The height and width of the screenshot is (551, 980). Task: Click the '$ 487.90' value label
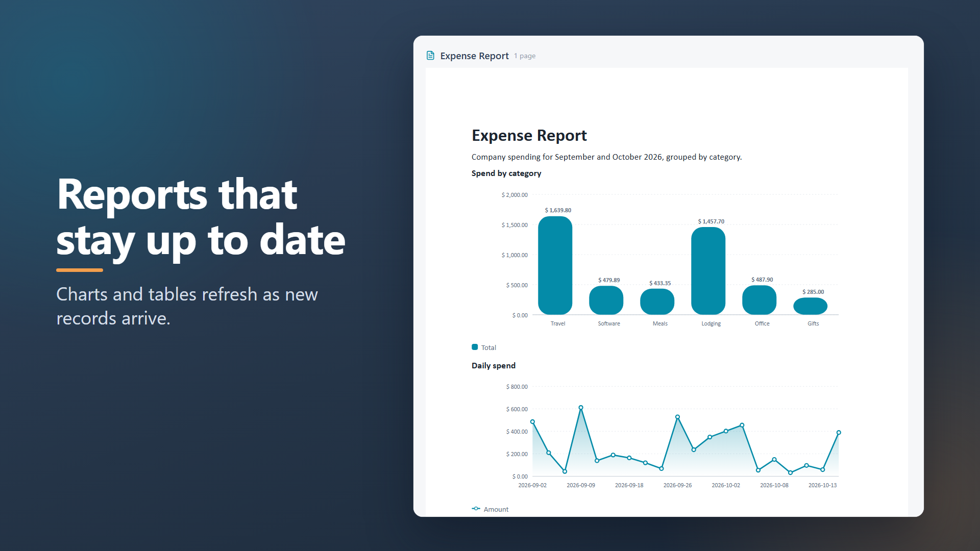point(762,280)
